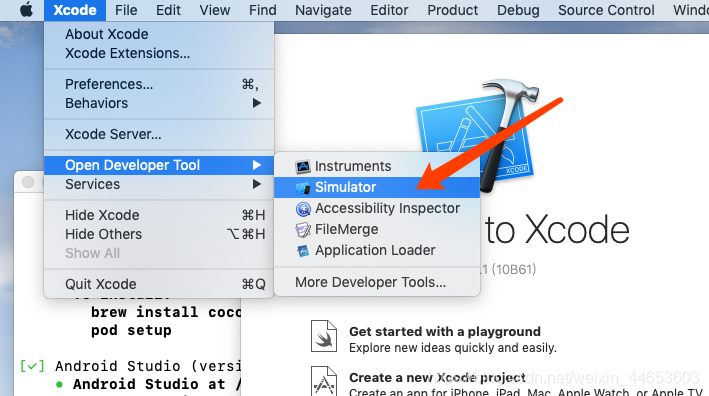This screenshot has width=709, height=396.
Task: Open the View menu
Action: (215, 10)
